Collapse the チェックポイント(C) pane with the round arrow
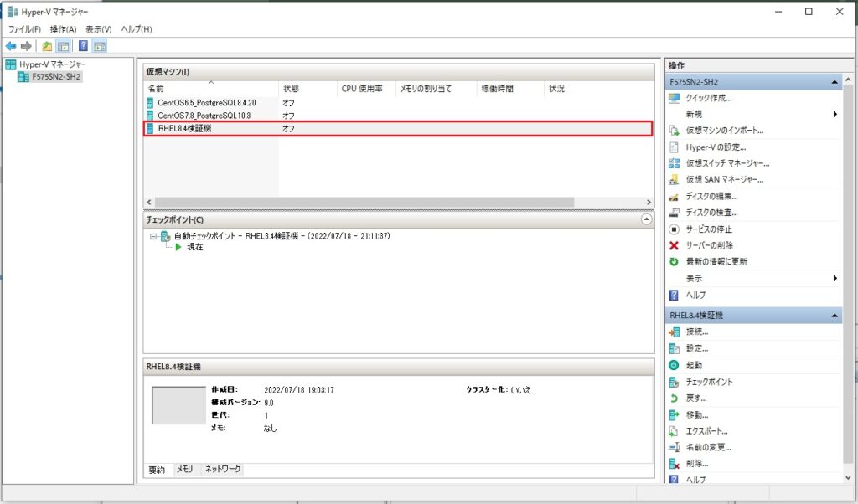This screenshot has height=504, width=858. (646, 219)
